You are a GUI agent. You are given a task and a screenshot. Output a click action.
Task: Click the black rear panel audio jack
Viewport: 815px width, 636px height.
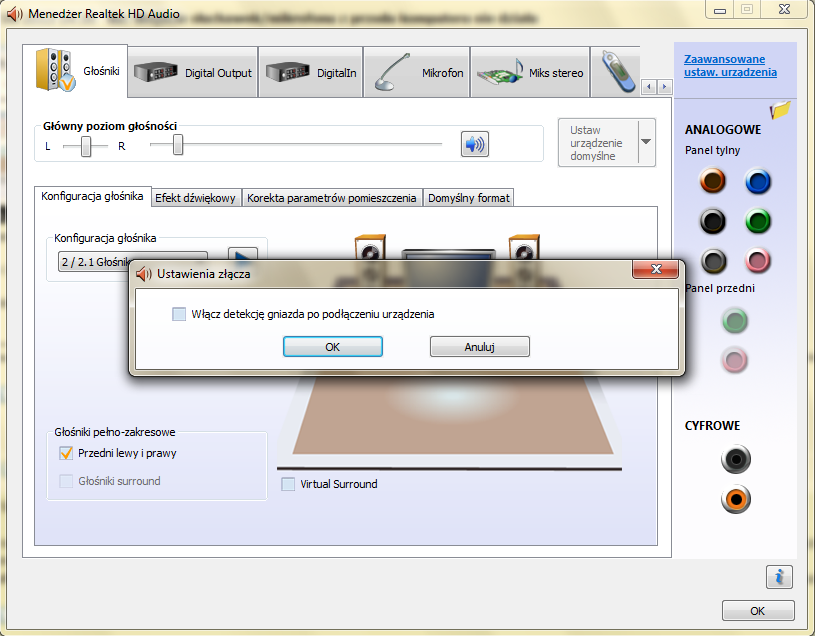click(713, 221)
